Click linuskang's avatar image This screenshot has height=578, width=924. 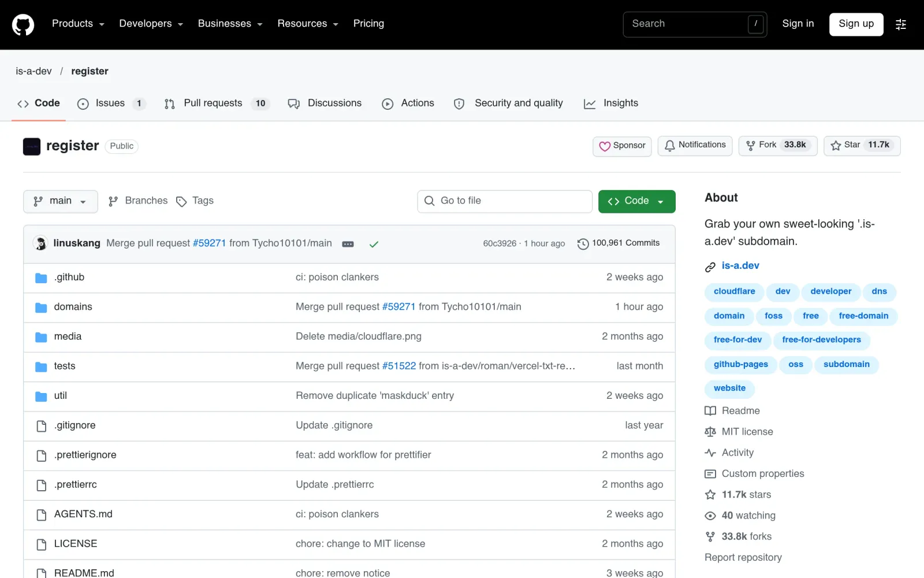pos(40,243)
